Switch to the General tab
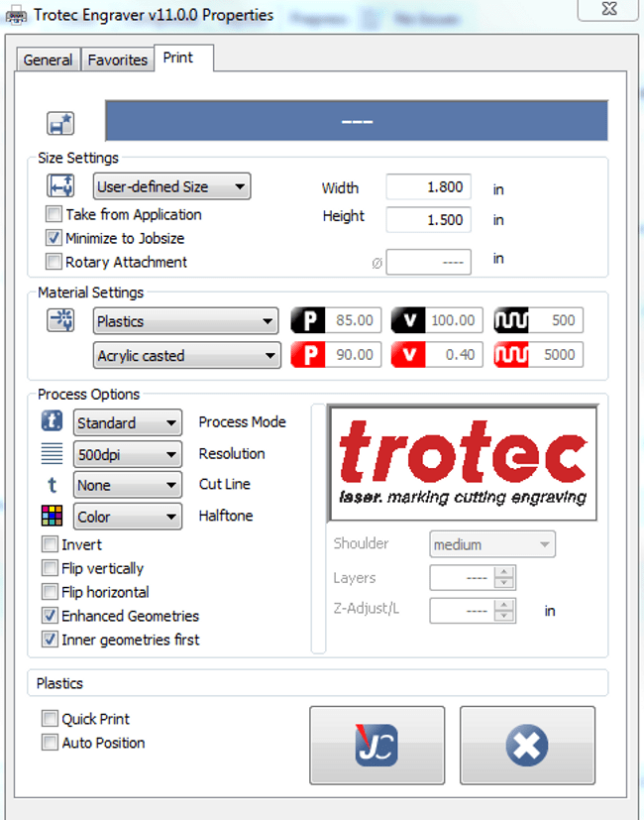 point(48,59)
